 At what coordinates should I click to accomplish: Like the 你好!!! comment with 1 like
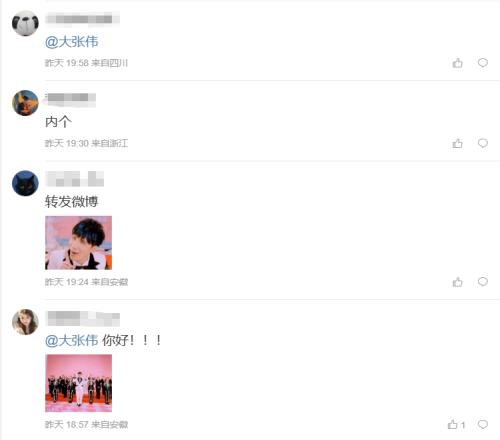pyautogui.click(x=456, y=425)
